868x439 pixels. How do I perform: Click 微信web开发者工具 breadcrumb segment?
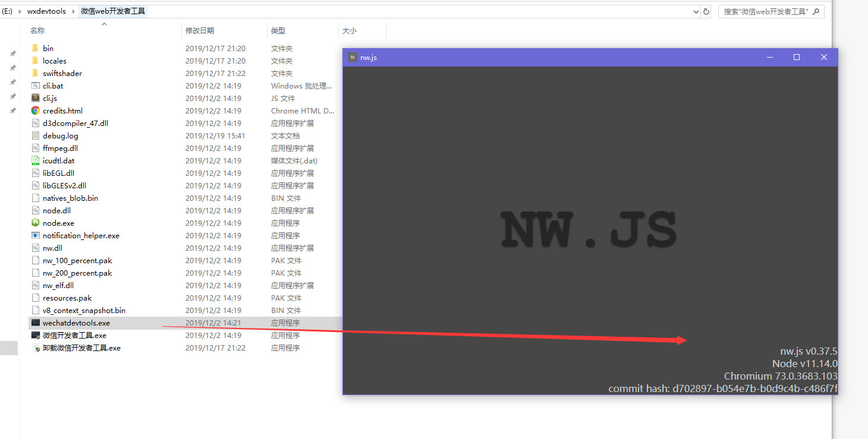click(113, 11)
